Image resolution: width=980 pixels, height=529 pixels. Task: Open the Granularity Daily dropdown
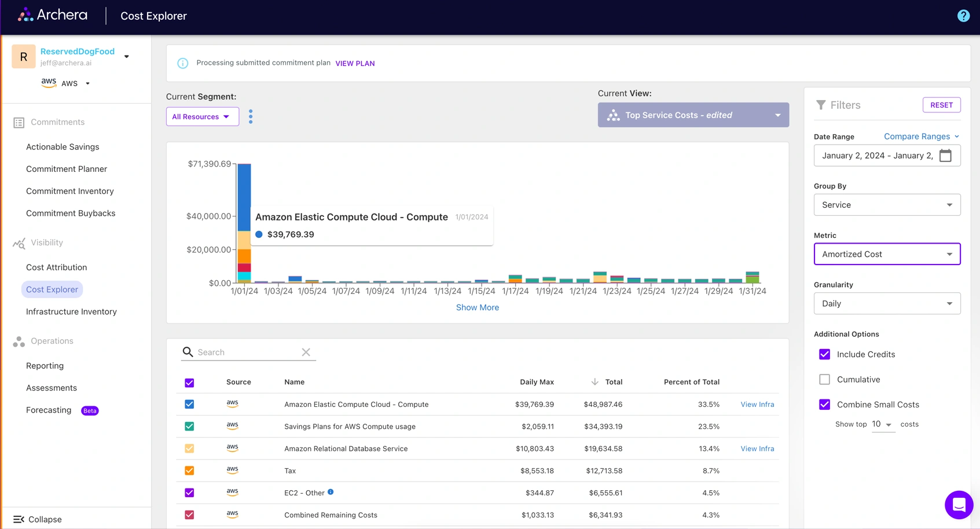point(887,303)
